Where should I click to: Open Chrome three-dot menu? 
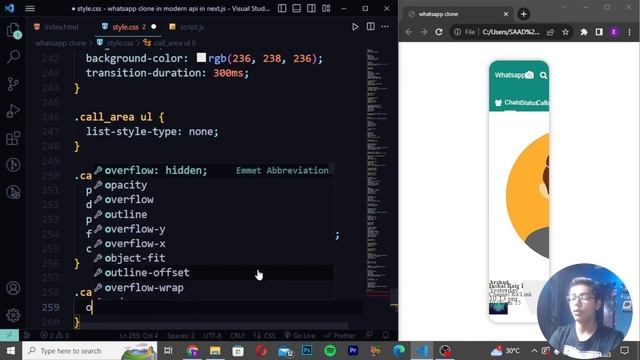629,32
